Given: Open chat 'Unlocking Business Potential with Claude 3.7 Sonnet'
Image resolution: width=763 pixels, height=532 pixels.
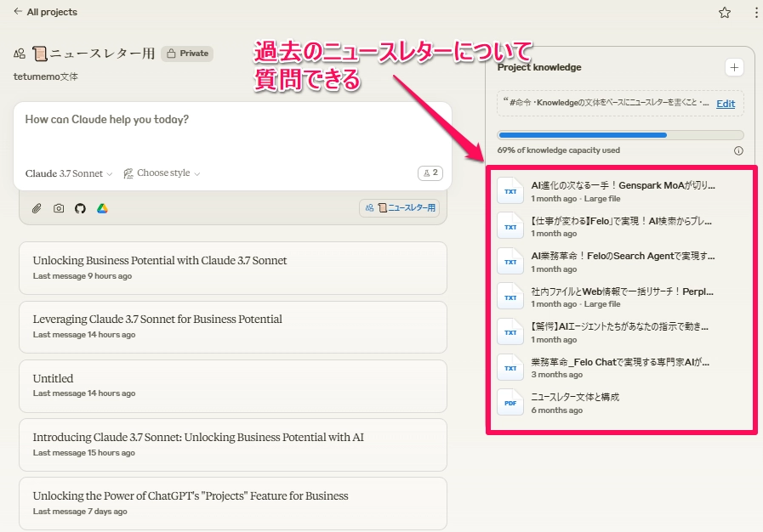Looking at the screenshot, I should tap(233, 268).
